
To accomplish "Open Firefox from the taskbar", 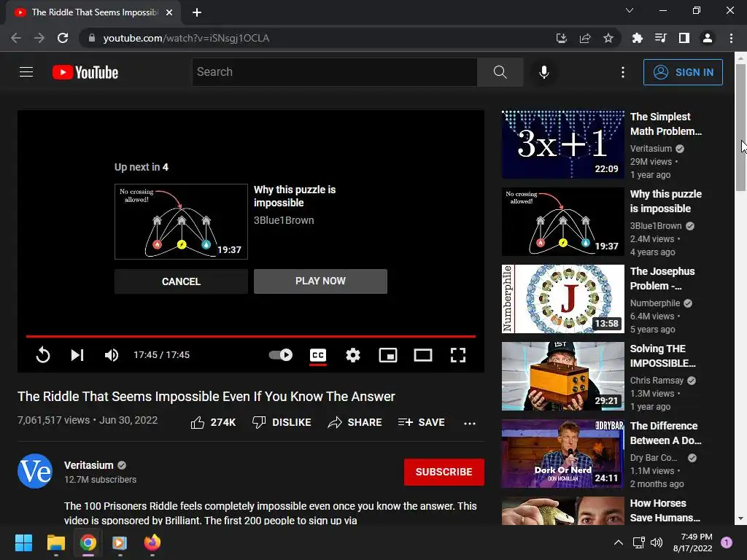I will point(152,542).
